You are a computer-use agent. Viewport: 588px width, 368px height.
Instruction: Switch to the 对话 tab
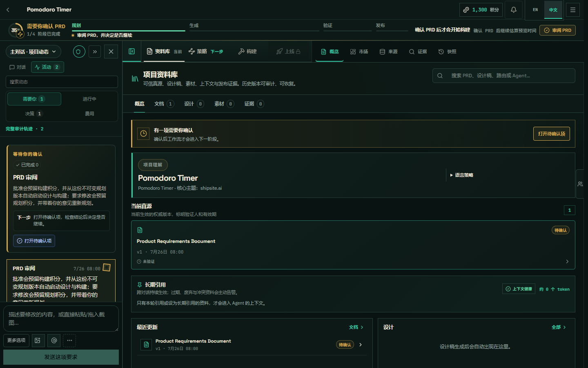click(18, 67)
